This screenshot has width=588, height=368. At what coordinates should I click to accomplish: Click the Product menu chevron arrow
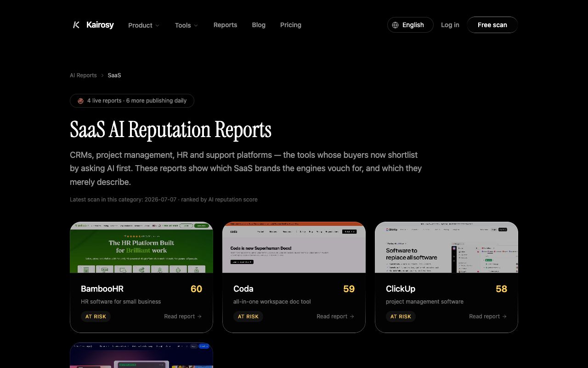pos(157,26)
